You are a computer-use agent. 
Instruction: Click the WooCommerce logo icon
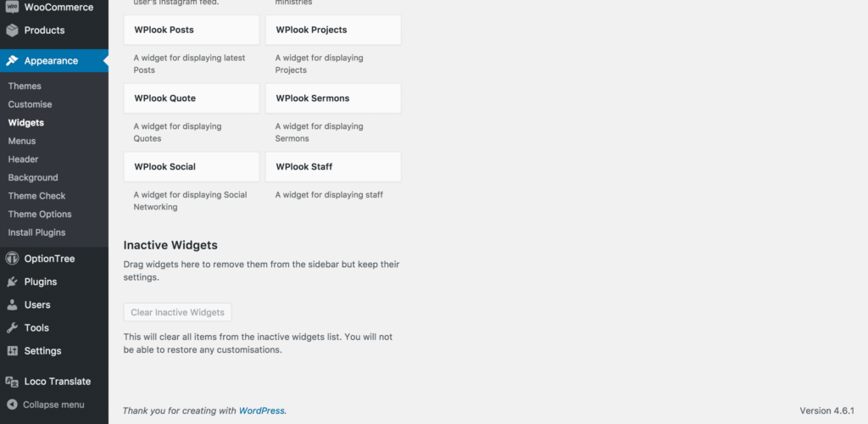[x=12, y=7]
